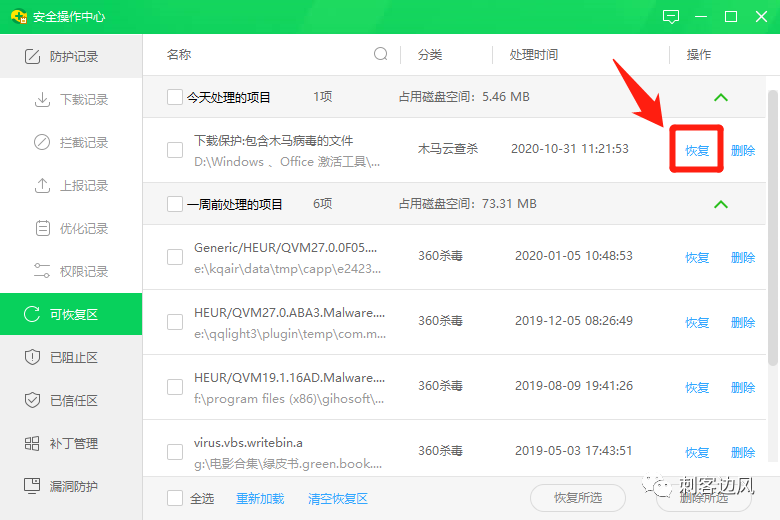Screen dimensions: 780x520
Task: Select the 可恢复区 sidebar tab
Action: (71, 314)
